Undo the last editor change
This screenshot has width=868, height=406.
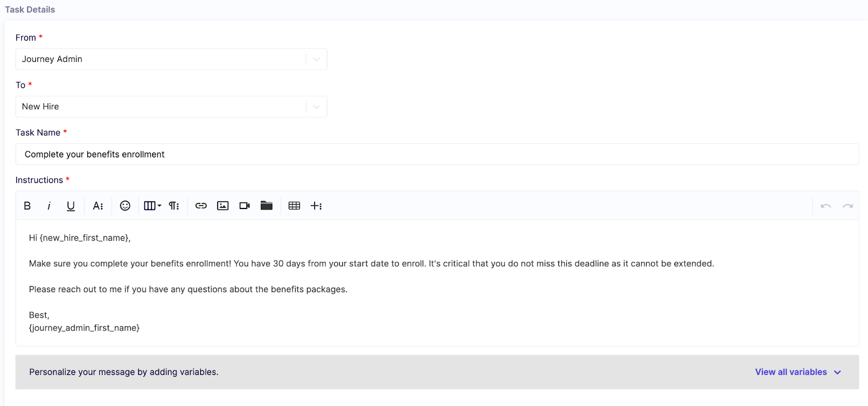pos(826,206)
